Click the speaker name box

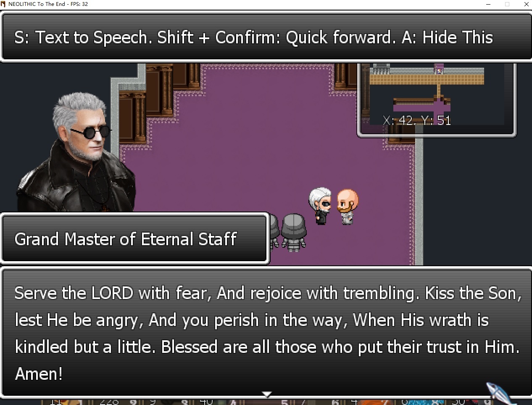coord(134,239)
